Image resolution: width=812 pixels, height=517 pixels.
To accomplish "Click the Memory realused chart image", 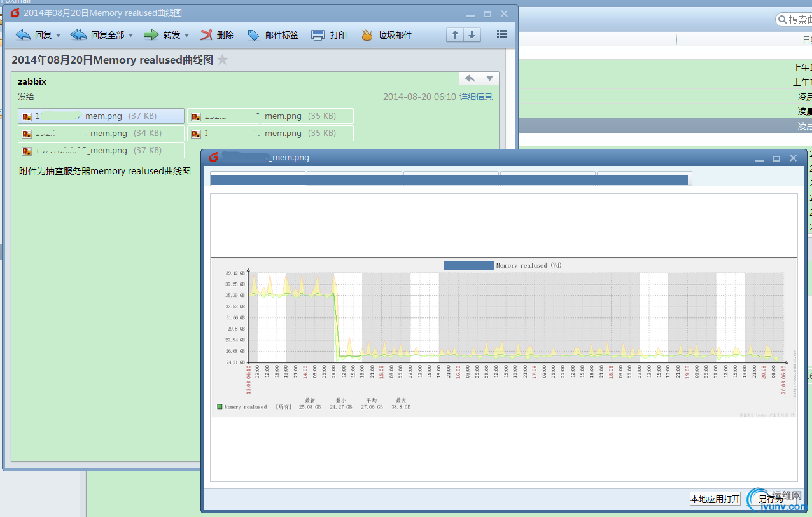I will click(504, 338).
